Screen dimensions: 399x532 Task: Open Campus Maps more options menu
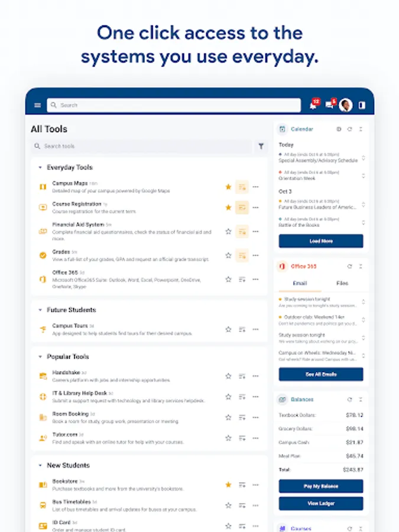pos(256,187)
